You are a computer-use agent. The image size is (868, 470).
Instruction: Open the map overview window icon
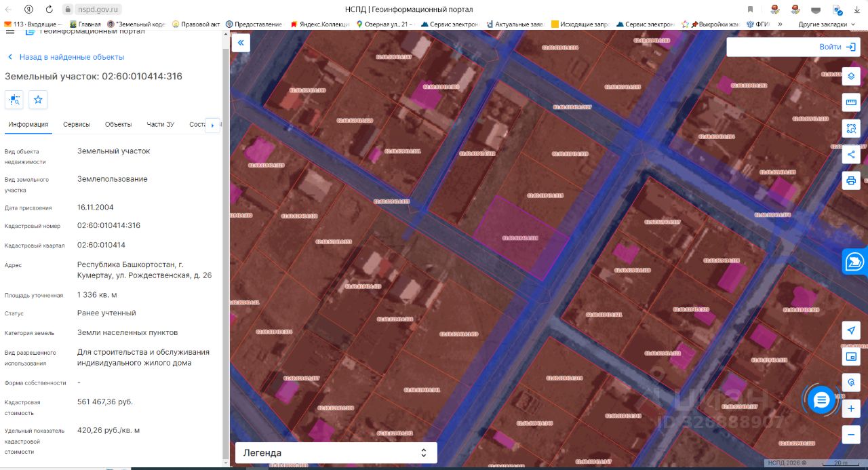pyautogui.click(x=851, y=356)
